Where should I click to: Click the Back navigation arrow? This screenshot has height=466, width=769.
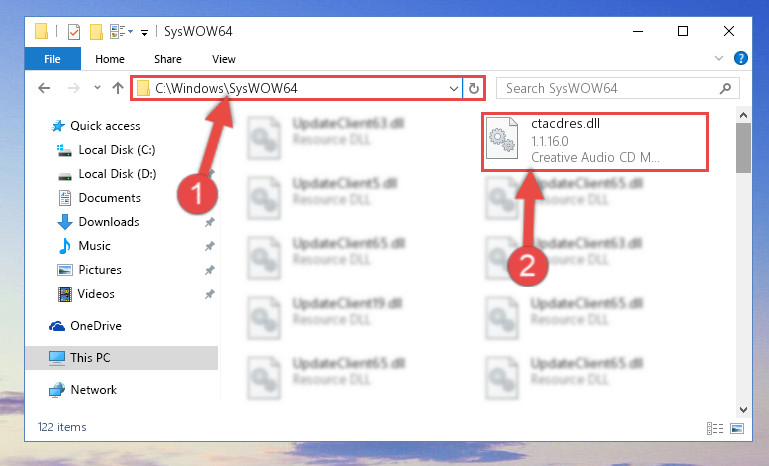pos(44,88)
